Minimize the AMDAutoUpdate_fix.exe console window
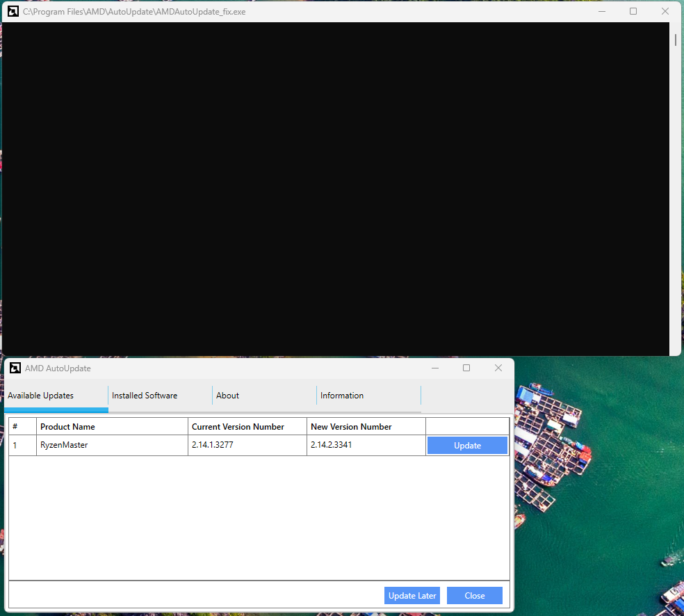The image size is (684, 616). tap(602, 11)
